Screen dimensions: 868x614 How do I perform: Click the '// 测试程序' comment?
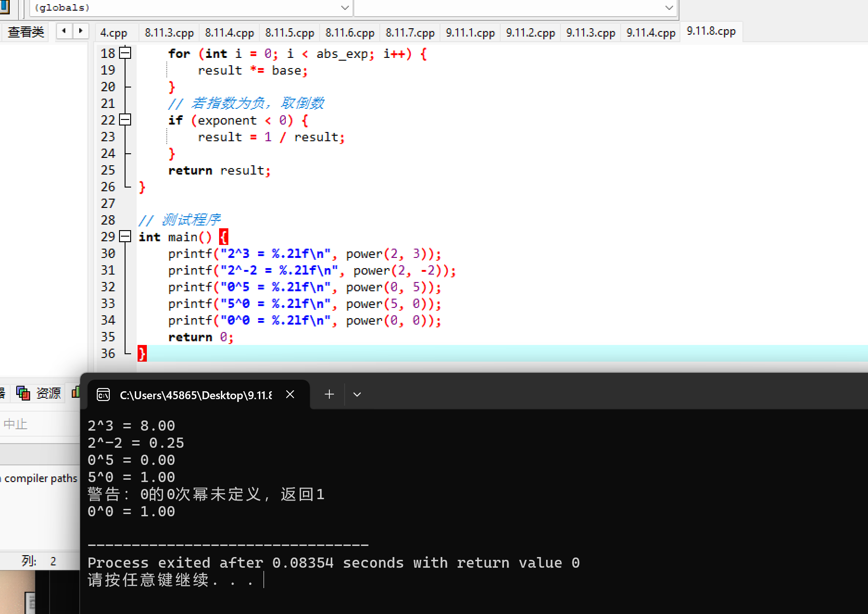180,220
